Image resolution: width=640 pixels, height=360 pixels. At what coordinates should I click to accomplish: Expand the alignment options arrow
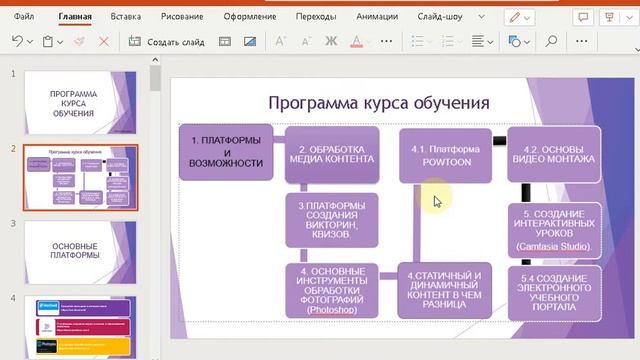490,42
